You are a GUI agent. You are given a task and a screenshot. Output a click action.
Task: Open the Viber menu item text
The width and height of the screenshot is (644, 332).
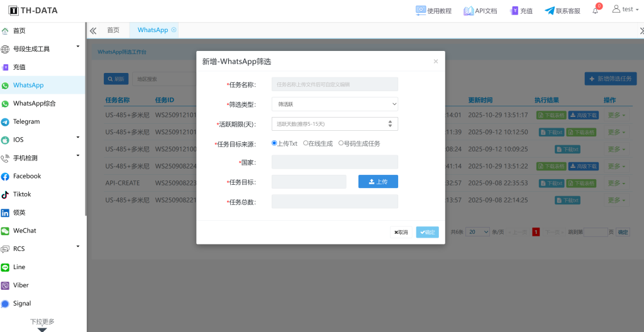click(21, 285)
